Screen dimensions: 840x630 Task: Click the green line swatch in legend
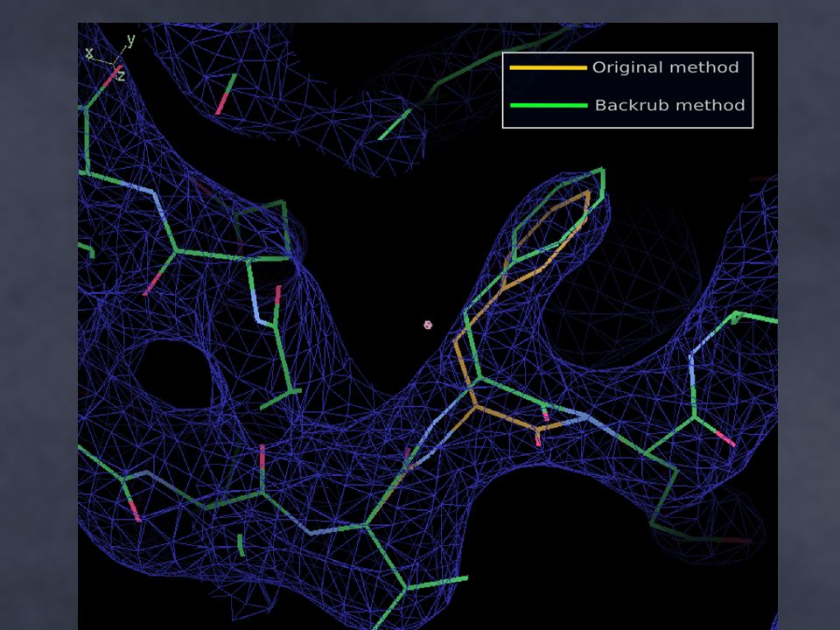549,106
